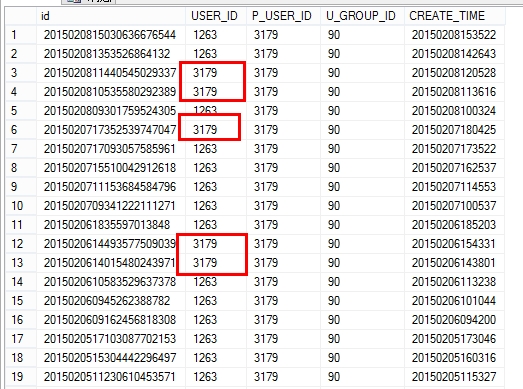Click CREATE_TIME cell 2015020609 4200
Viewport: 523px width, 389px height.
click(454, 320)
